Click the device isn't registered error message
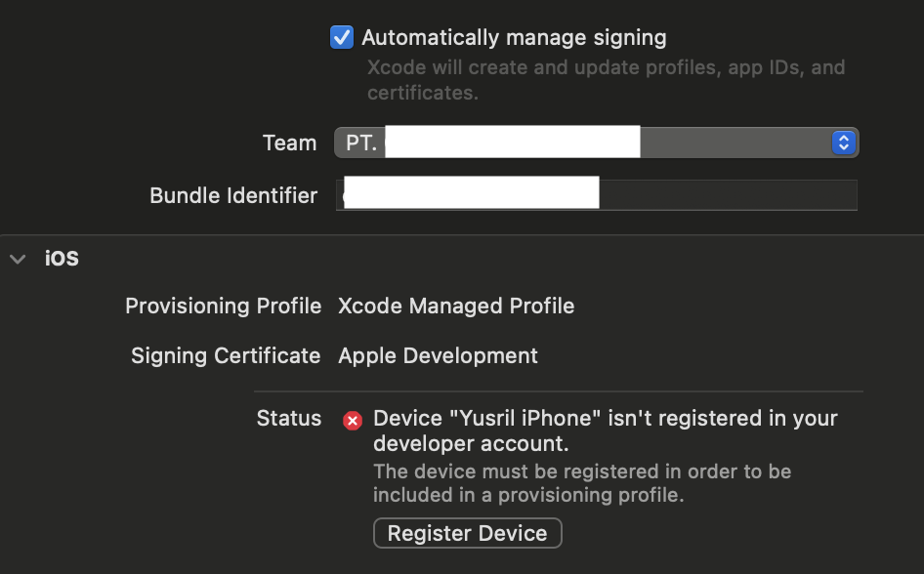Screen dimensions: 924x574 click(605, 430)
